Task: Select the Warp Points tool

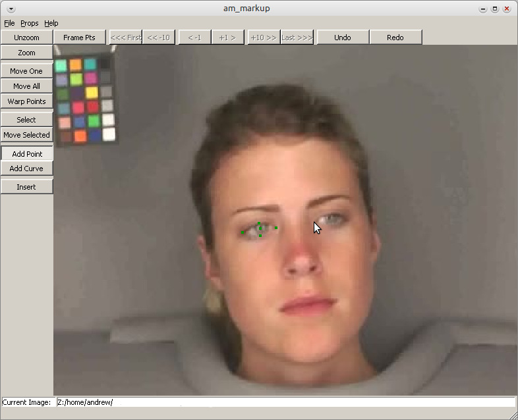Action: [x=26, y=101]
